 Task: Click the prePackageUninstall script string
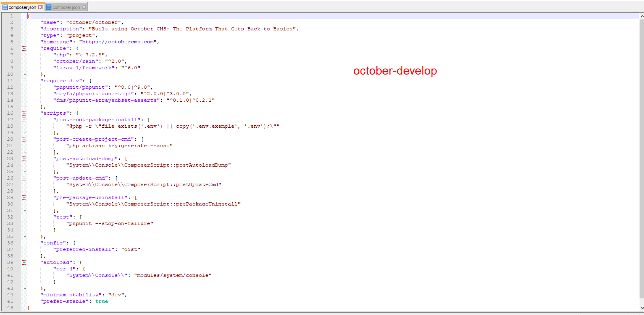tap(153, 204)
